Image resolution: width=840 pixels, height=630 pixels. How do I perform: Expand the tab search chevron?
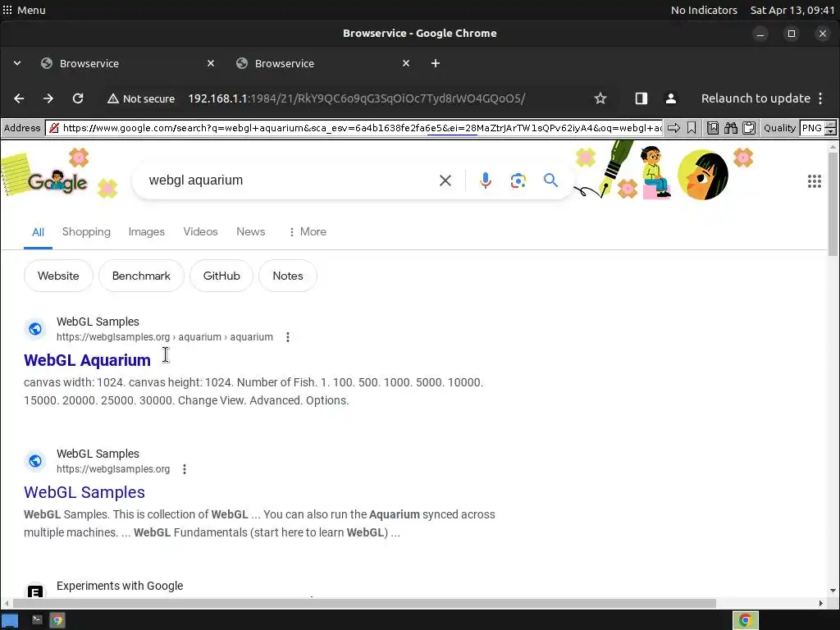(17, 63)
